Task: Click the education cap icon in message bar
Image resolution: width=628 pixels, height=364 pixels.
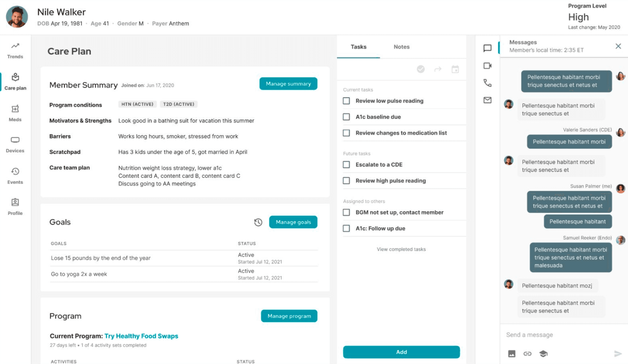Action: point(543,353)
